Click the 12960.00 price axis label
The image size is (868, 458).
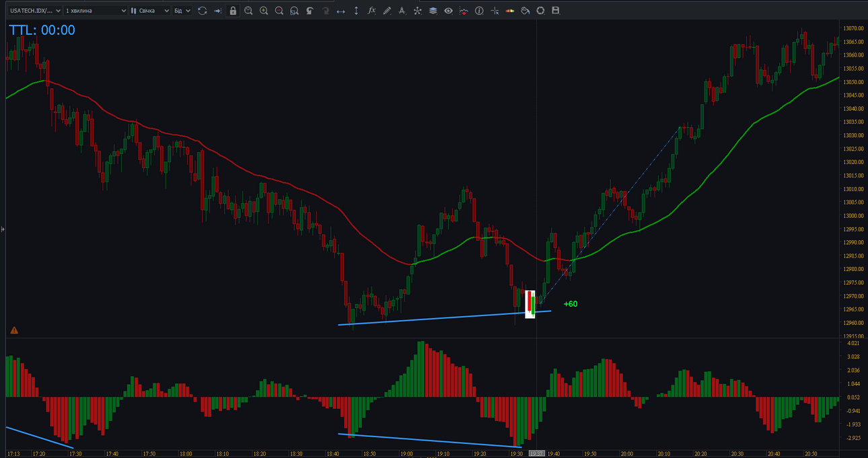coord(854,323)
